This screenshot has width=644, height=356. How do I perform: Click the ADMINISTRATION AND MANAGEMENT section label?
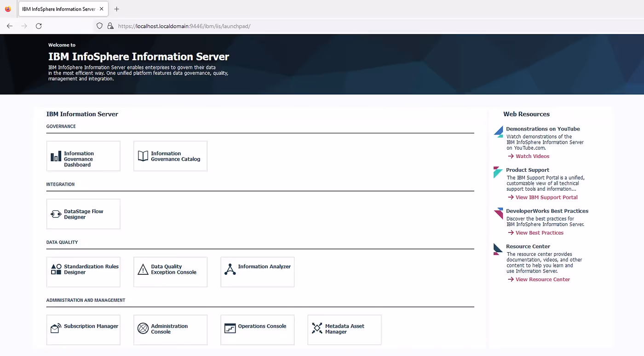[86, 300]
